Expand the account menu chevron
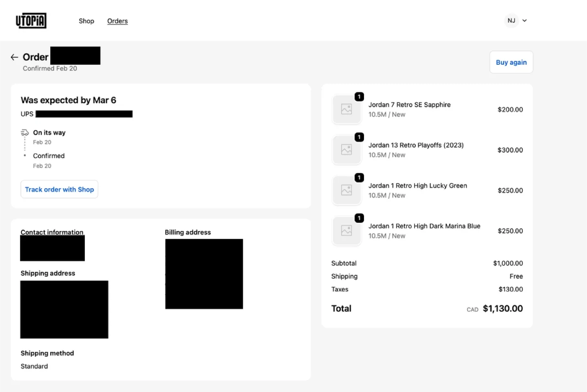587x392 pixels. click(525, 21)
